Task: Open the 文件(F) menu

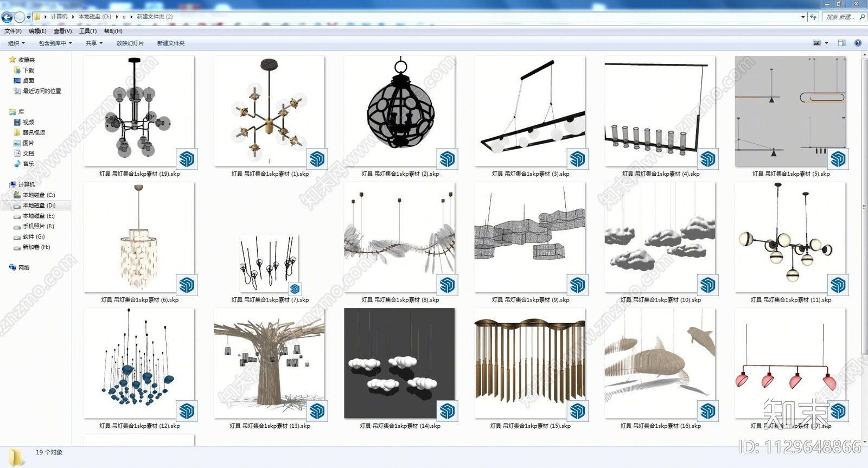Action: (13, 31)
